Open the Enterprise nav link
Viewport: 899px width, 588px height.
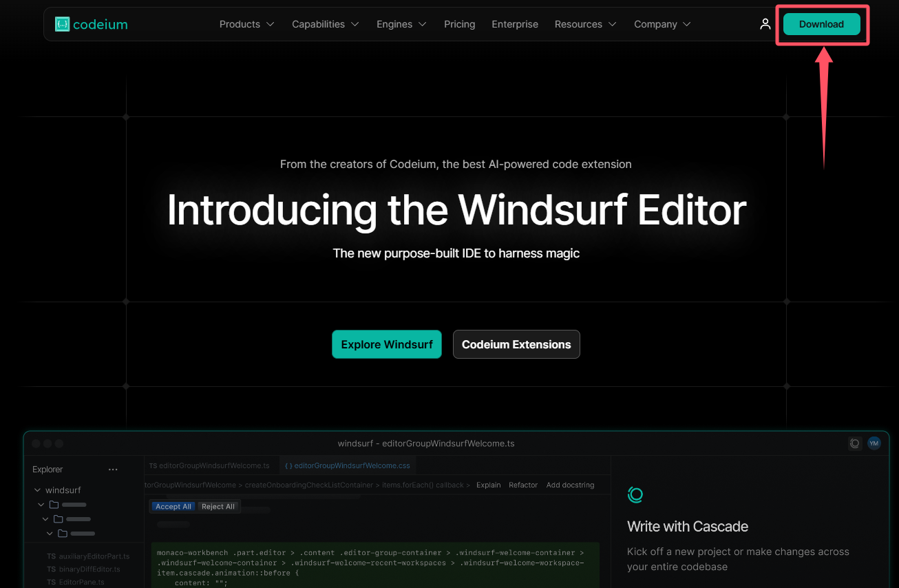pyautogui.click(x=515, y=24)
